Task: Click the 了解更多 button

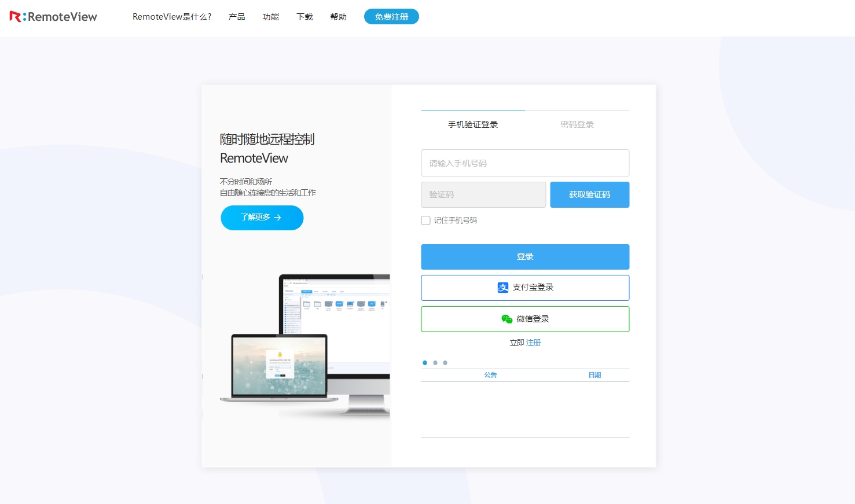Action: click(262, 218)
